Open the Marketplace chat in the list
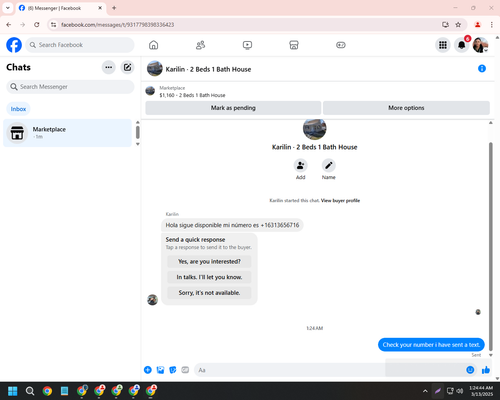The height and width of the screenshot is (400, 500). pos(68,133)
